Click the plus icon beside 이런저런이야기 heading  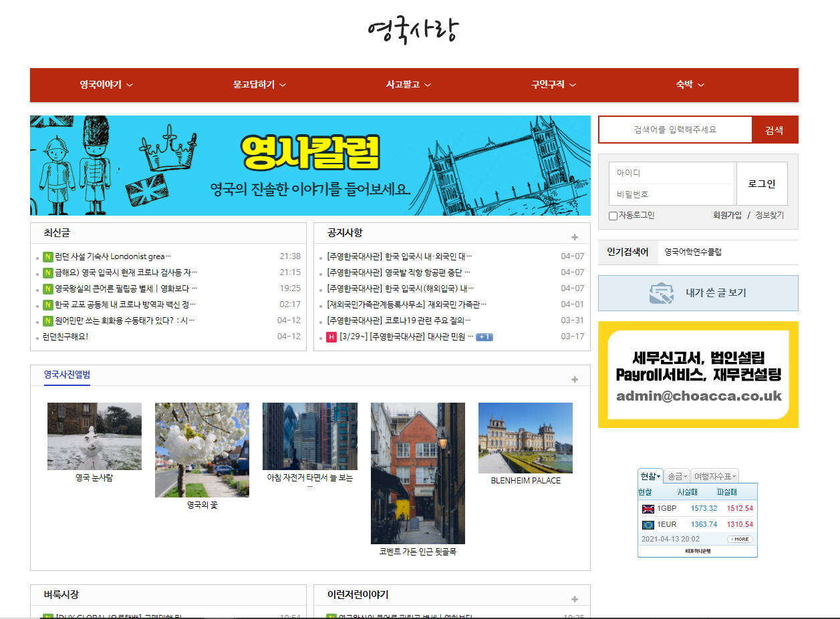tap(574, 599)
